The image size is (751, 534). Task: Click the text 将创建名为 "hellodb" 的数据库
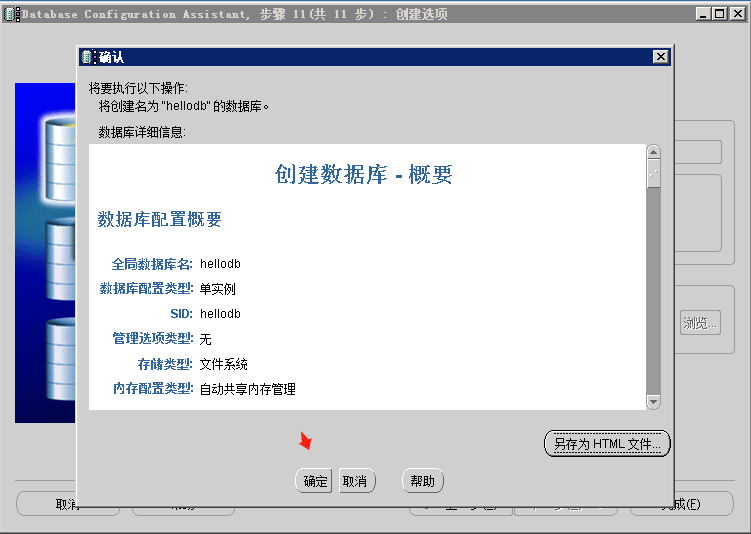point(183,106)
